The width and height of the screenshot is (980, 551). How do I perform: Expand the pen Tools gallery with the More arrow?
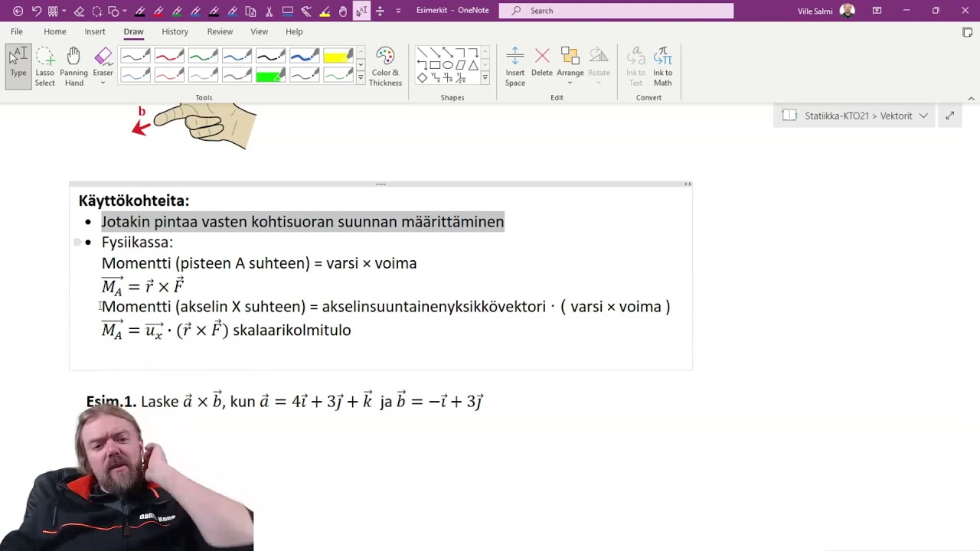361,78
